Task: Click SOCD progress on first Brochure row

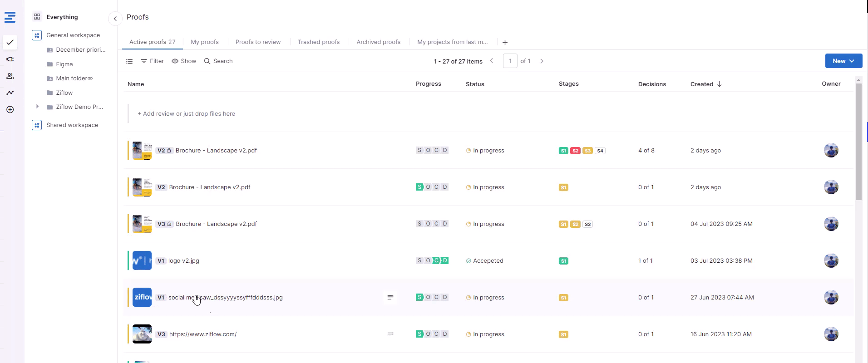Action: pos(432,150)
